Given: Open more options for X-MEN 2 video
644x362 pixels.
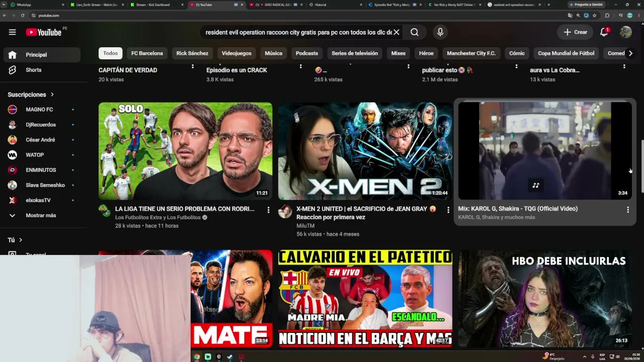Looking at the screenshot, I should coord(448,210).
